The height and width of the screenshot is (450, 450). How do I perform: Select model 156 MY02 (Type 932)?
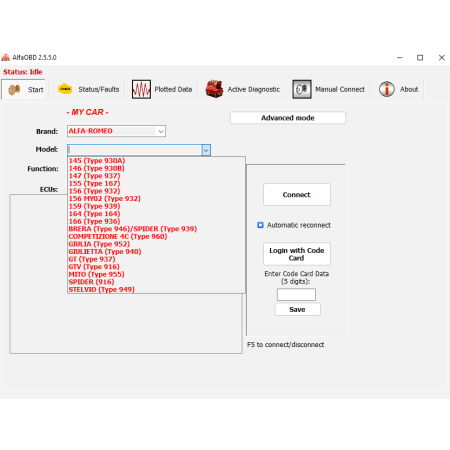point(156,198)
